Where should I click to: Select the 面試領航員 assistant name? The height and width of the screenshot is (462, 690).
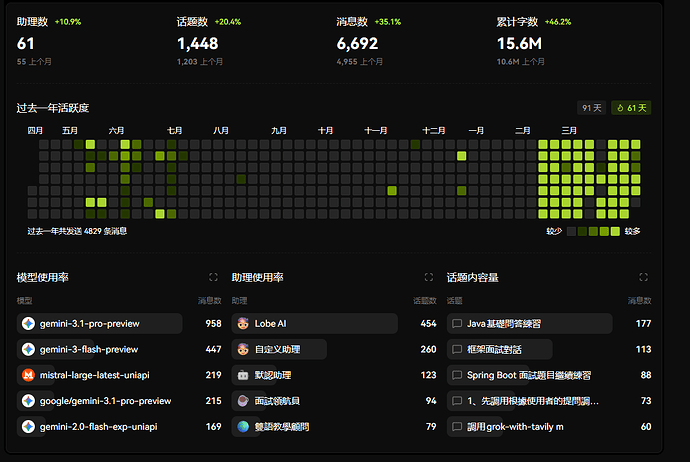click(277, 401)
